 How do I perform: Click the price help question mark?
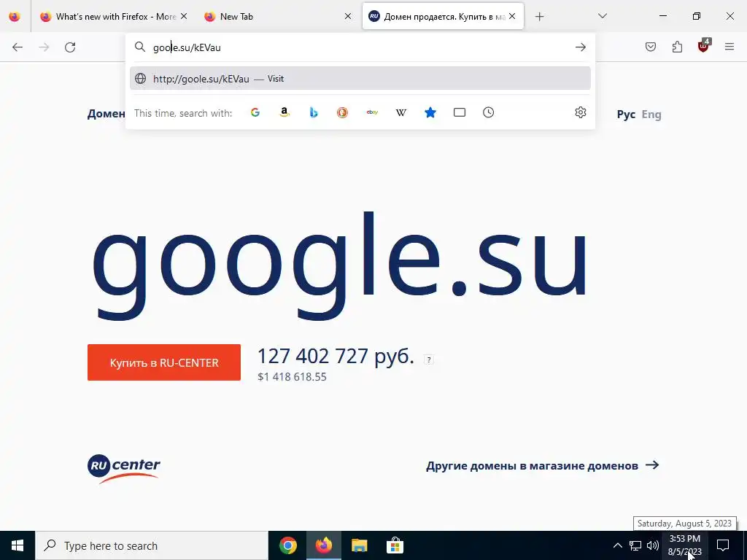coord(429,360)
